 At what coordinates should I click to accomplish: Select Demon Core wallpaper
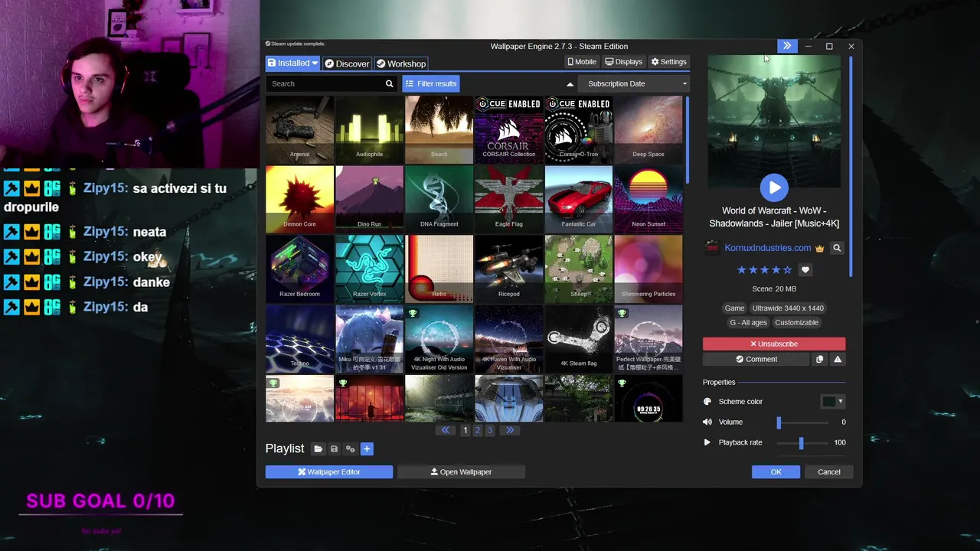click(299, 199)
